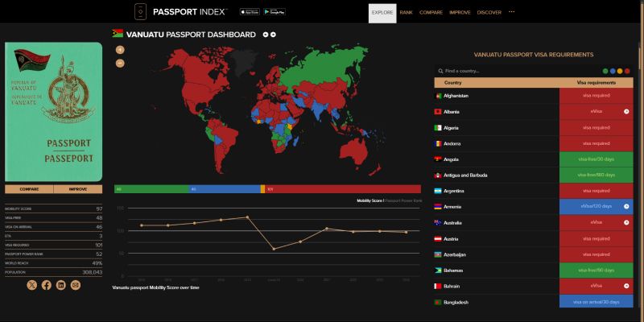Open the Rank menu item
The image size is (644, 322).
coord(407,13)
